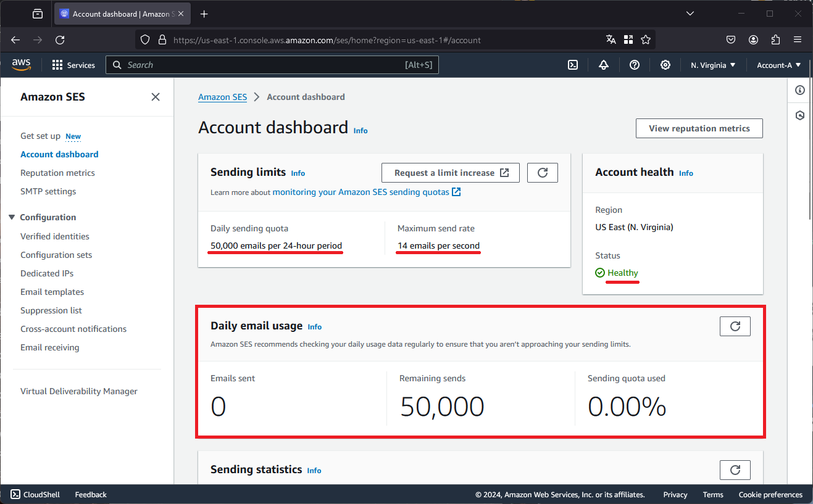Open a new browser tab
This screenshot has width=813, height=504.
click(x=204, y=14)
